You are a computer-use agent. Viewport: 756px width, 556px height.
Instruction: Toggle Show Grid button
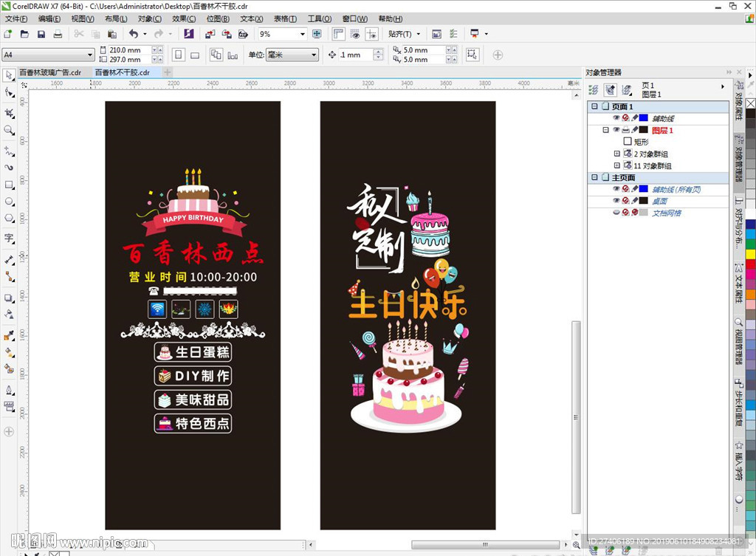[x=355, y=34]
